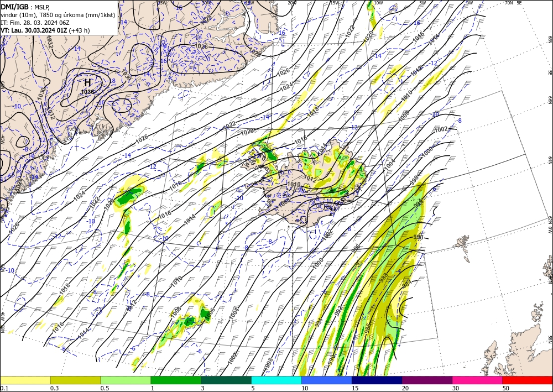553x392 pixels.
Task: Click the H high-pressure symbol over Greenland
Action: click(x=87, y=83)
